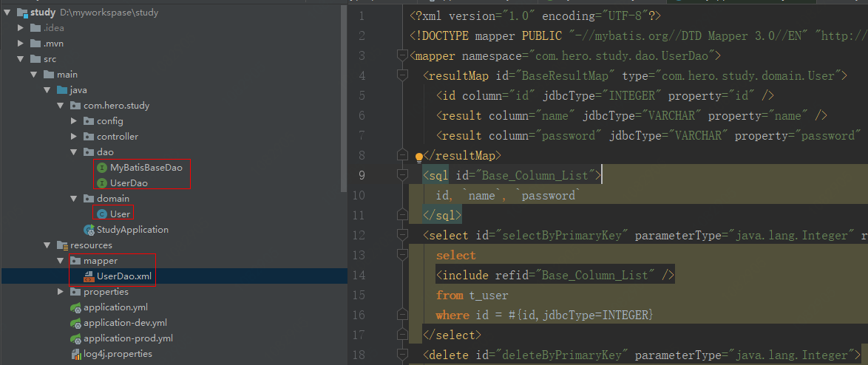
Task: Click the src folder icon
Action: point(35,58)
